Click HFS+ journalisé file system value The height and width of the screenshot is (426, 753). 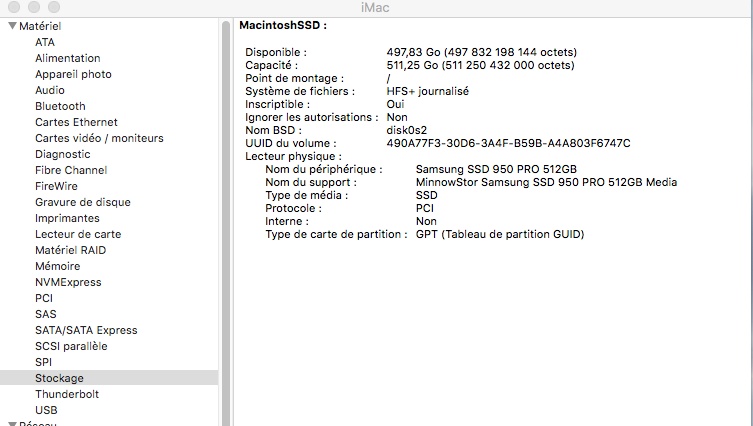coord(427,91)
